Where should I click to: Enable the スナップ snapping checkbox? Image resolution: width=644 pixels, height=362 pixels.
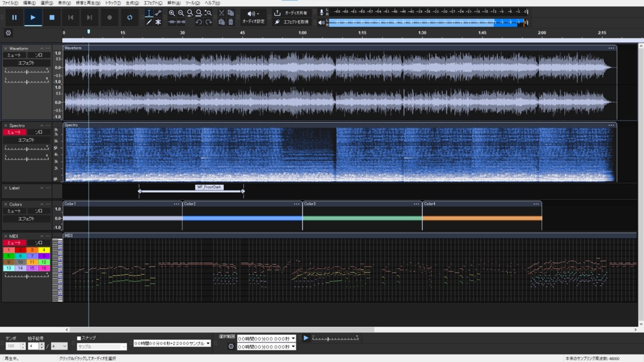coord(80,337)
